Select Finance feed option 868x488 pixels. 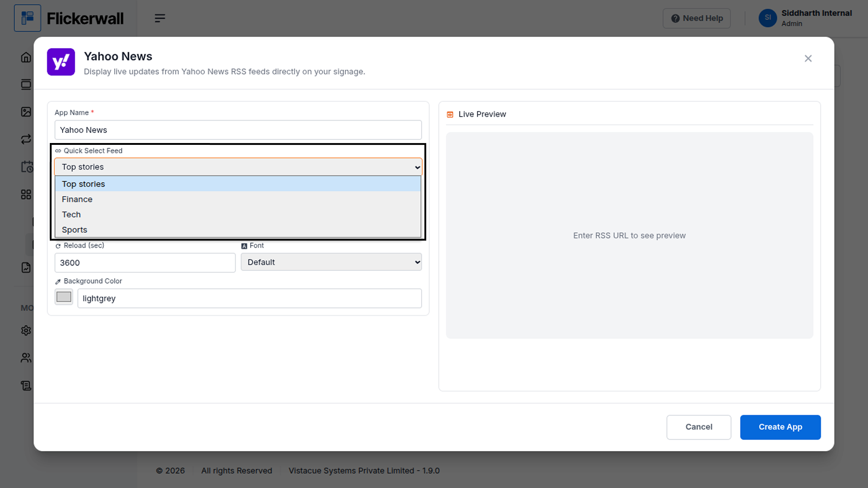click(238, 199)
